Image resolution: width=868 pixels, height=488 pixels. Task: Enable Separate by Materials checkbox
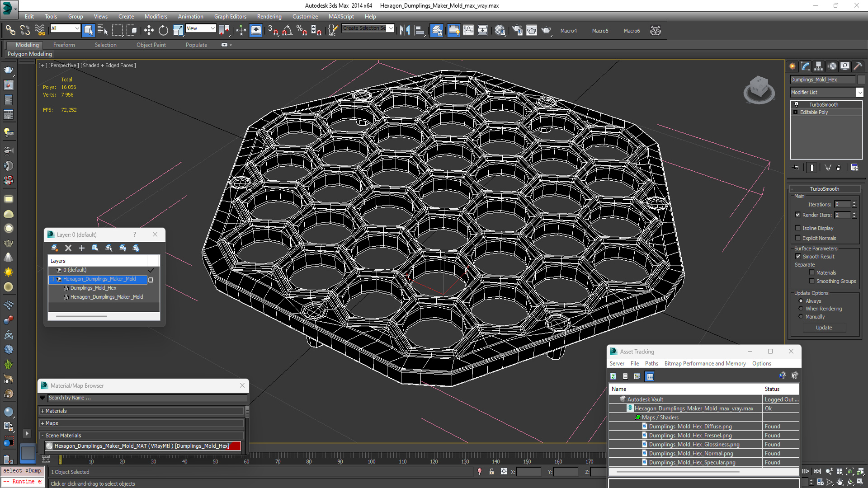click(x=811, y=272)
